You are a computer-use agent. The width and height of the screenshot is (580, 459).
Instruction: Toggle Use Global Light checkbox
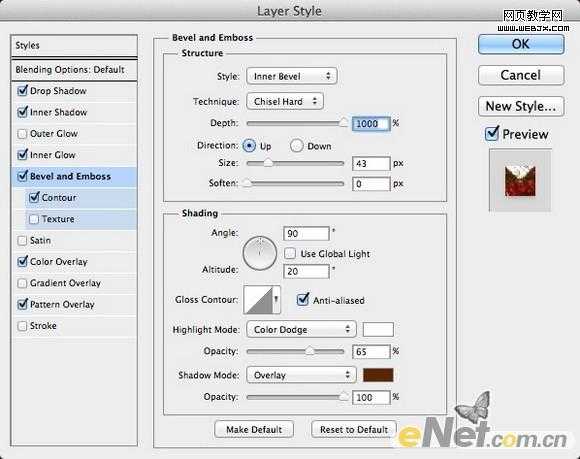pos(290,254)
